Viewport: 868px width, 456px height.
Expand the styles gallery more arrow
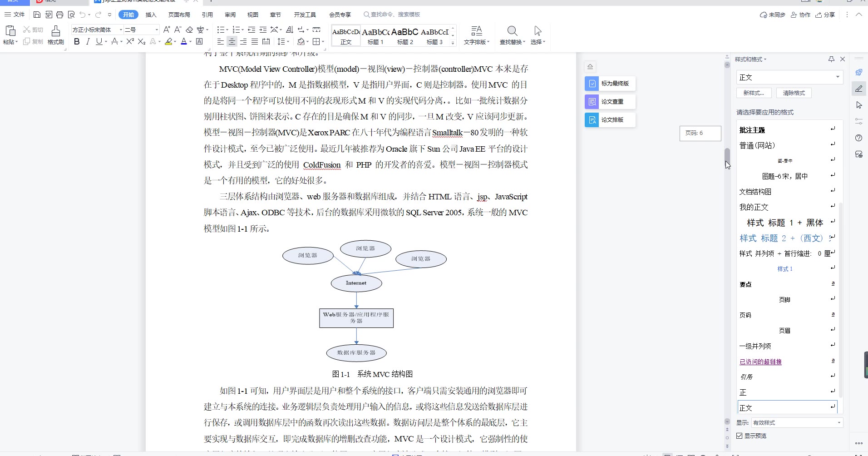[x=453, y=43]
